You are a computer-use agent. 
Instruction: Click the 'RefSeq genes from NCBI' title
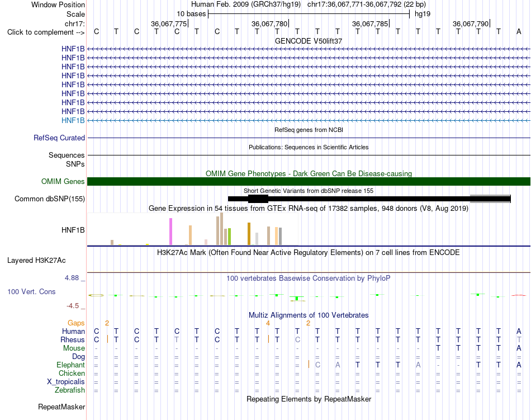(309, 130)
